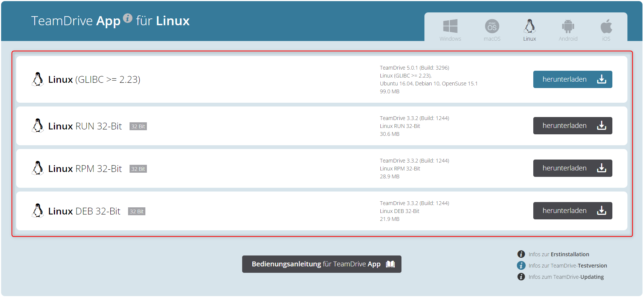Click the penguin icon beside Linux RUN 32-Bit
This screenshot has height=298, width=644.
37,126
